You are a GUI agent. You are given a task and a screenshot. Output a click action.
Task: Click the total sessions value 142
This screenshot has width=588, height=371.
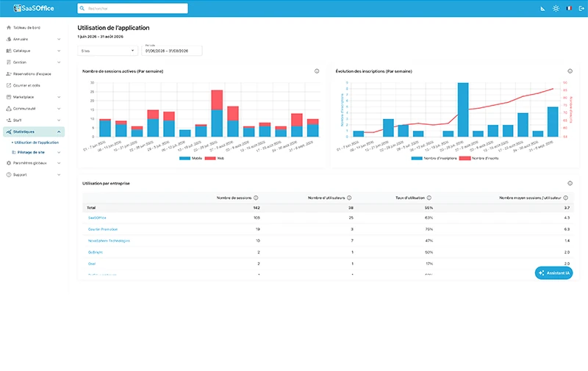pos(257,208)
